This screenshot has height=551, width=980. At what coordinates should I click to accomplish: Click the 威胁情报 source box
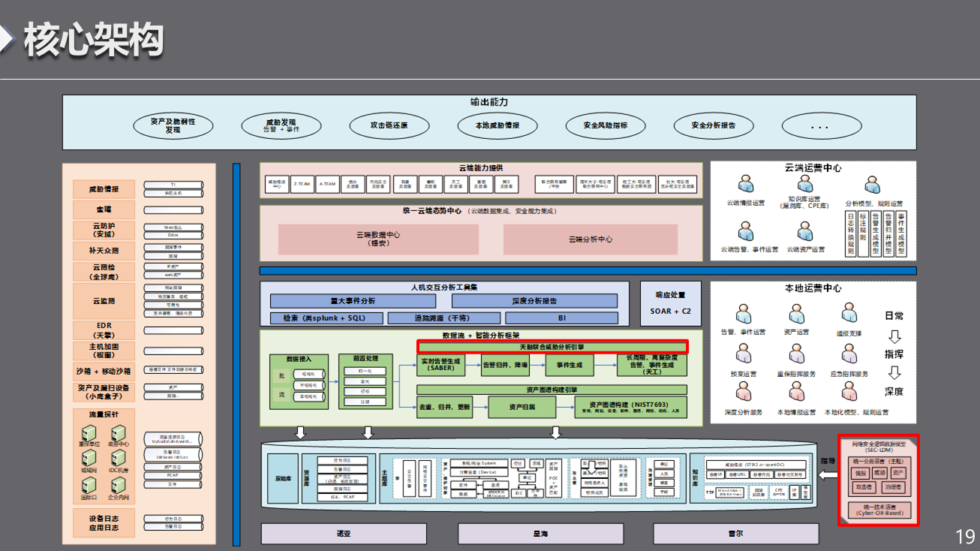tap(104, 189)
